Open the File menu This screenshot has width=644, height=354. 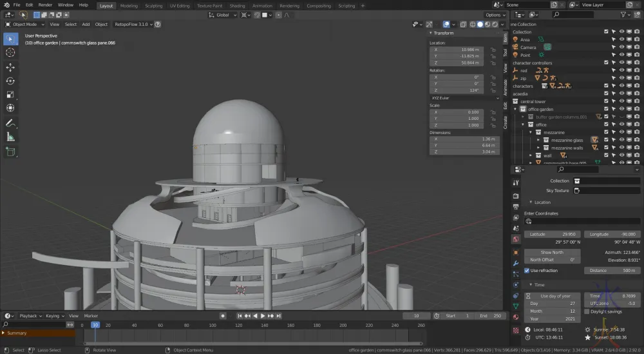(x=17, y=5)
